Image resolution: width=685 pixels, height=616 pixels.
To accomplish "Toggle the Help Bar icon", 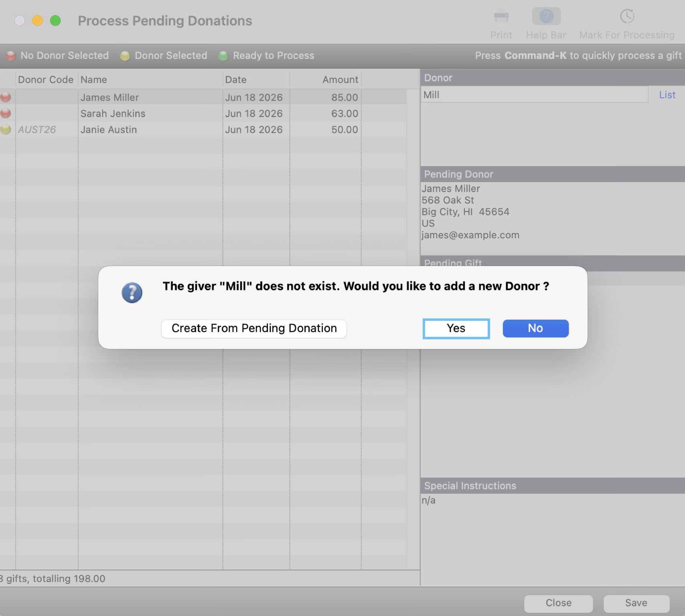I will (x=546, y=16).
